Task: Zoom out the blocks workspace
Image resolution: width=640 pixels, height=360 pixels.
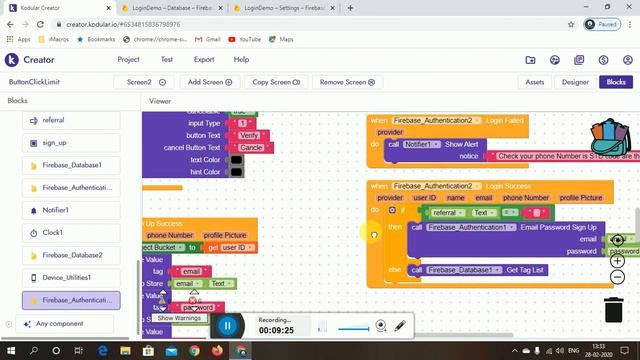Action: pos(618,277)
